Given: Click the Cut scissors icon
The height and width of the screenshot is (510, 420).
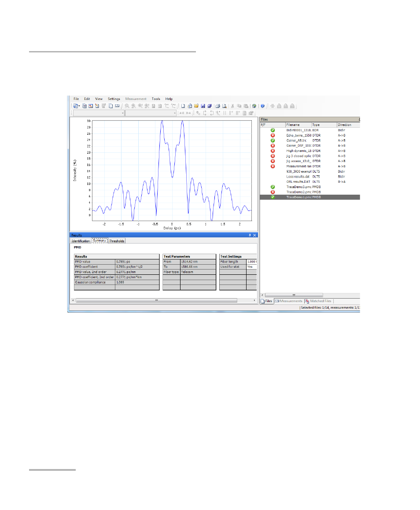Looking at the screenshot, I should [x=232, y=106].
